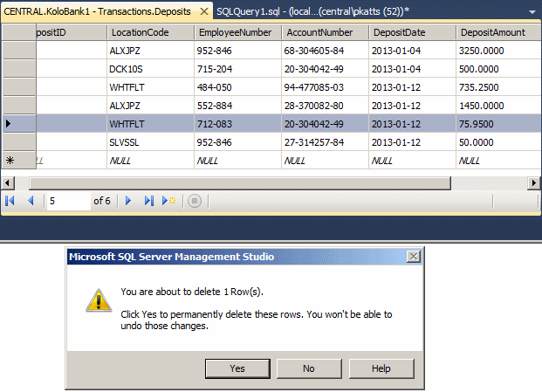Click the SLVSSL location cell
Image resolution: width=542 pixels, height=392 pixels.
point(150,142)
